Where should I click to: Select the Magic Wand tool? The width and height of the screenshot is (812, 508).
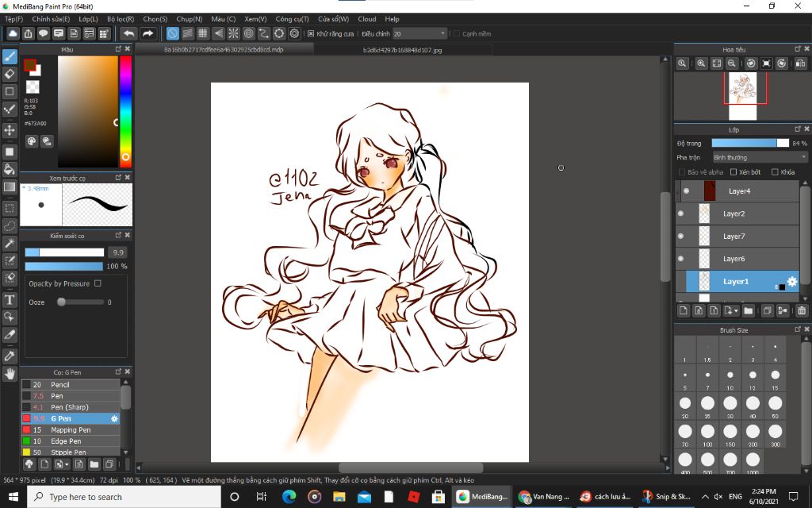coord(10,243)
